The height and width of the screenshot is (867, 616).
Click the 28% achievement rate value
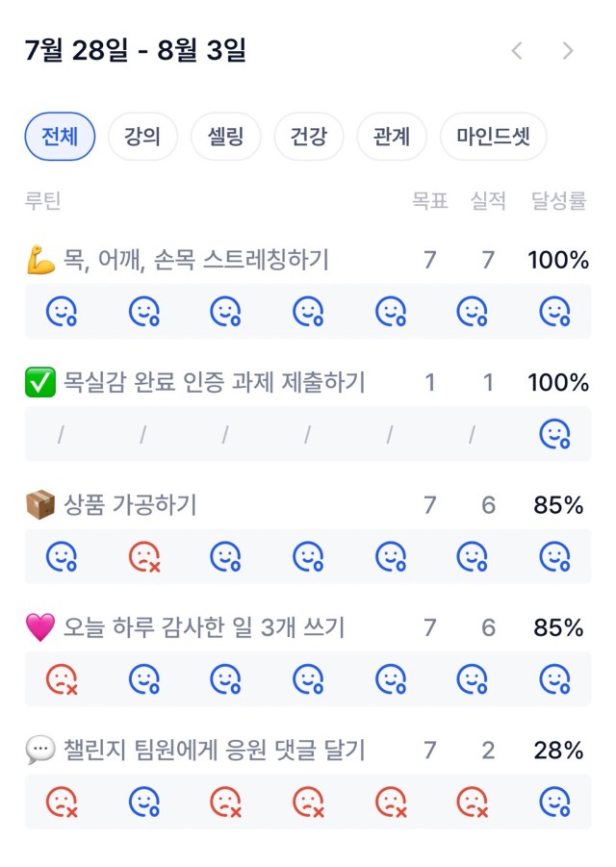point(558,751)
